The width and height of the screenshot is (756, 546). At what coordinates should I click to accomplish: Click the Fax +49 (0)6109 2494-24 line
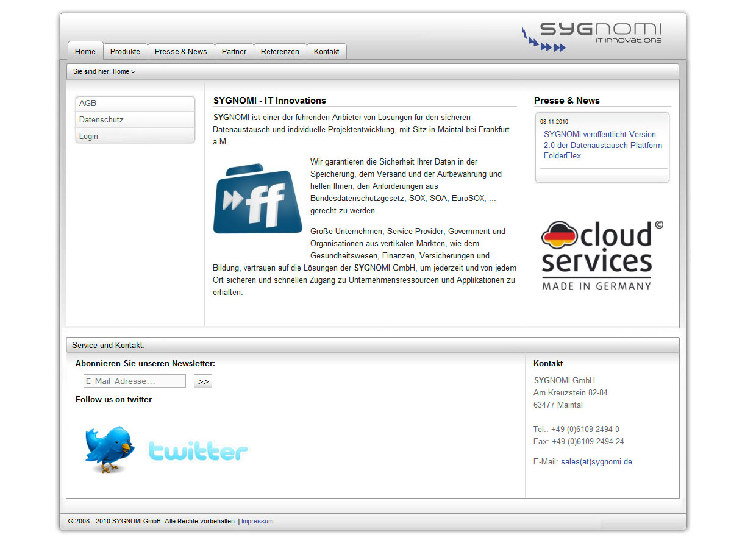point(579,442)
